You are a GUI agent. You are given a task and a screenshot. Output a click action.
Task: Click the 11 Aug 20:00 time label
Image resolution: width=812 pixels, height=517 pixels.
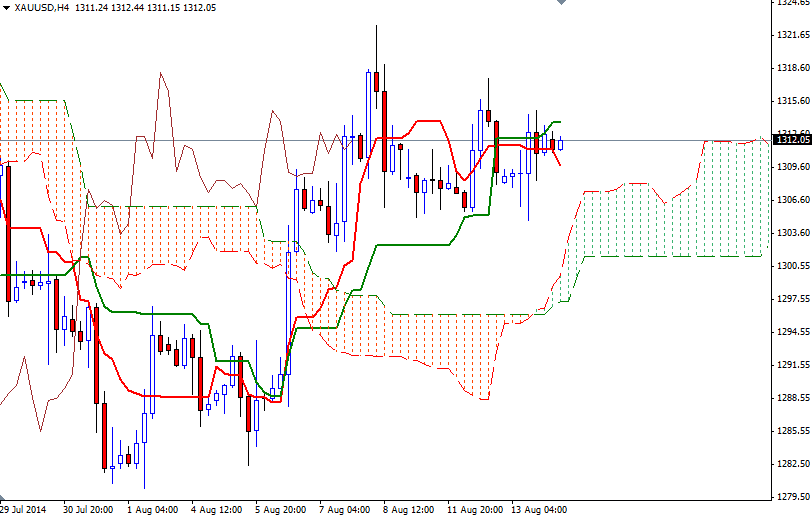(x=475, y=510)
